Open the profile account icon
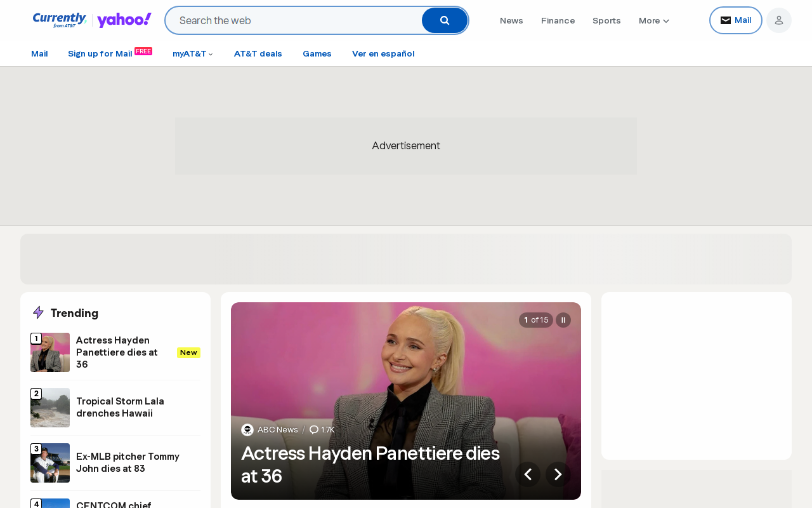812x508 pixels. [x=779, y=20]
